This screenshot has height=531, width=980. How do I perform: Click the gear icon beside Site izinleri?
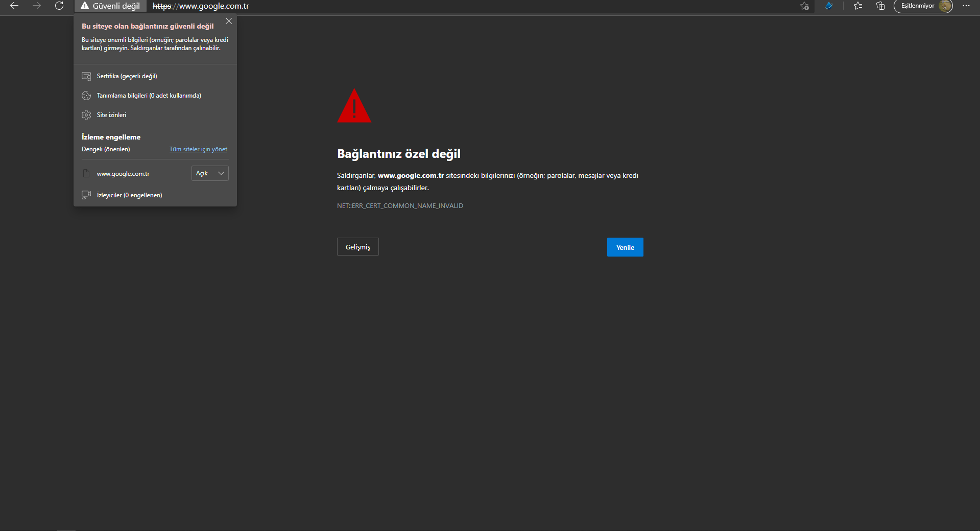tap(86, 115)
